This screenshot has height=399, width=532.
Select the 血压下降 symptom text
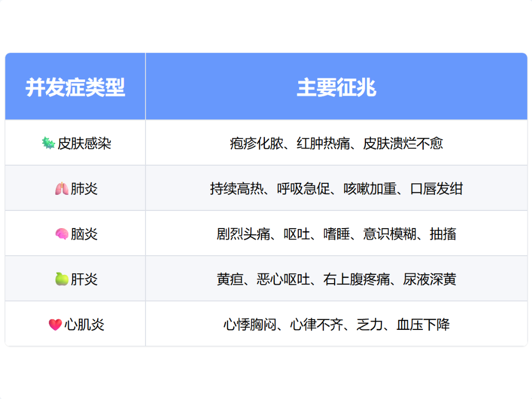click(x=423, y=325)
